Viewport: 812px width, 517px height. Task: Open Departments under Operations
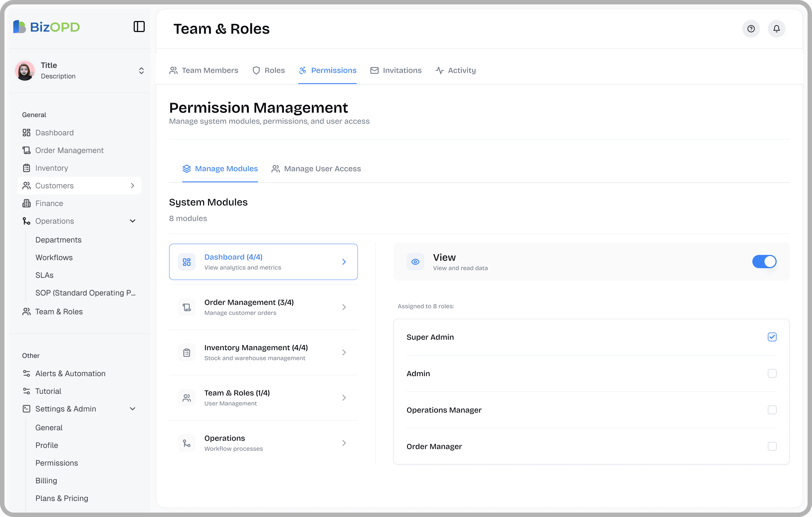(x=58, y=240)
